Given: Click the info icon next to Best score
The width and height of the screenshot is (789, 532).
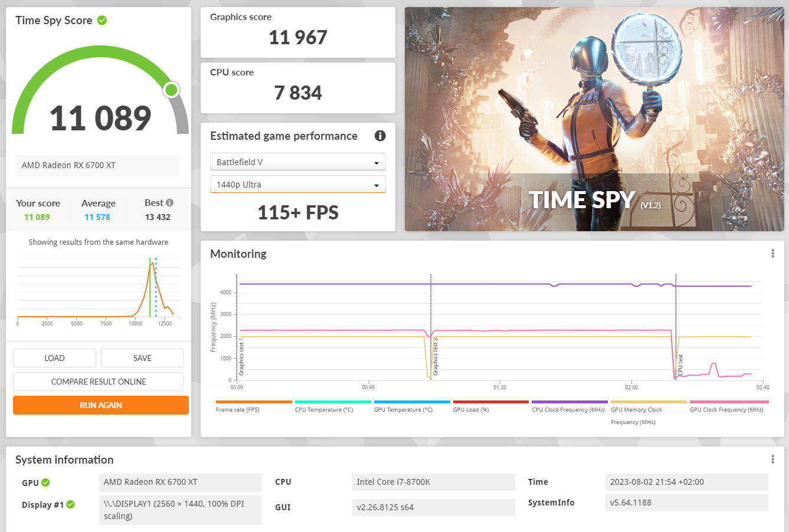Looking at the screenshot, I should (x=169, y=202).
